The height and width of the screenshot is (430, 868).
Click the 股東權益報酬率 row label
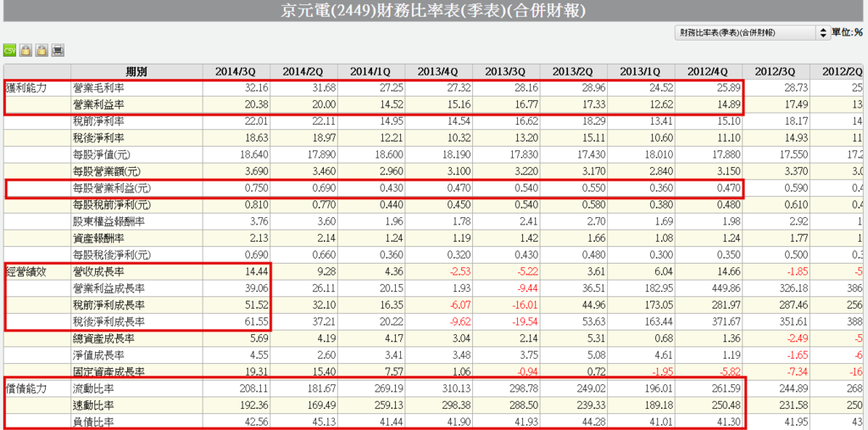pos(102,221)
